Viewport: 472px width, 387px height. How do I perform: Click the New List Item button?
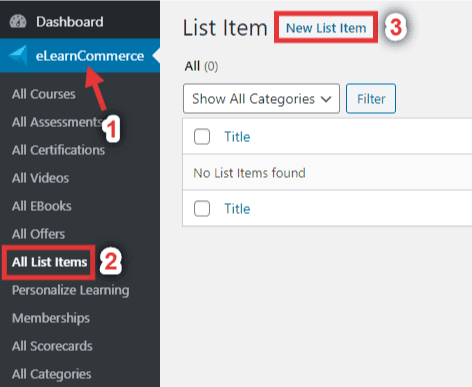[x=326, y=28]
